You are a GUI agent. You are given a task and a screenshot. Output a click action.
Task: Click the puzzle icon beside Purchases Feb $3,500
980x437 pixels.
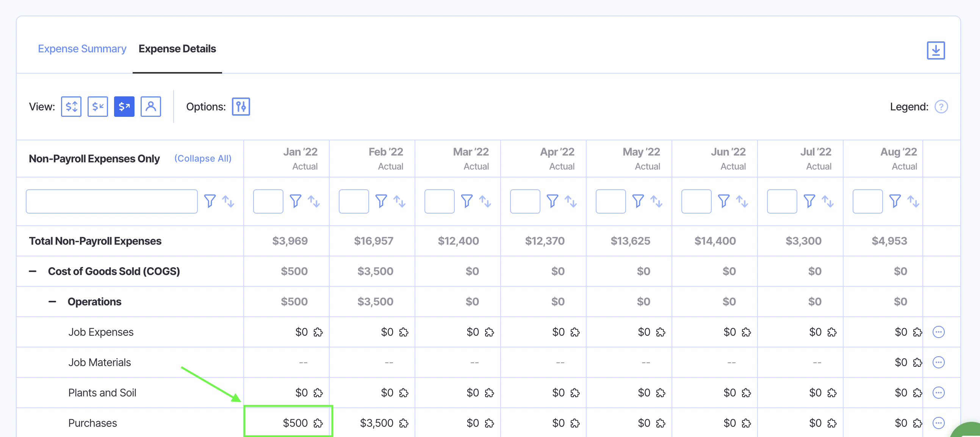click(x=404, y=423)
